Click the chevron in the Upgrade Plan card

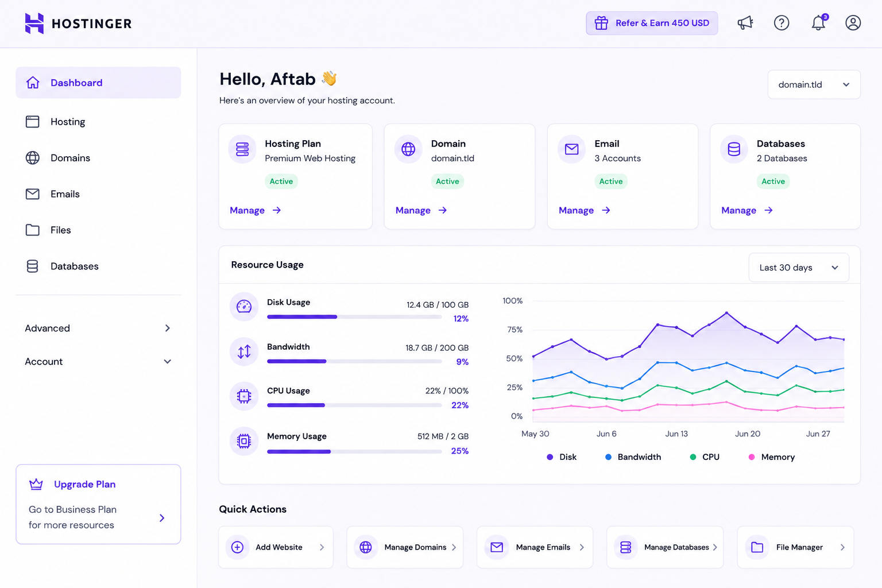pos(162,518)
